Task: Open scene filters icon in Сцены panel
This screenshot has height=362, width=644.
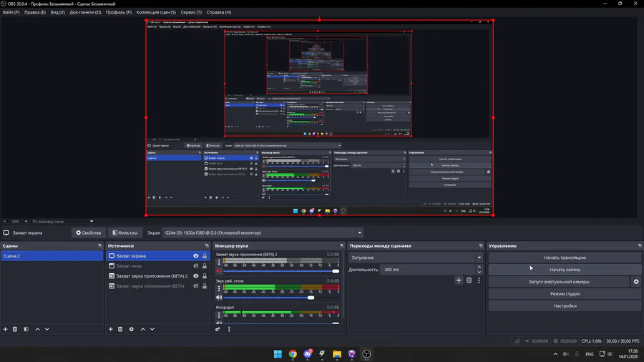Action: (26, 329)
